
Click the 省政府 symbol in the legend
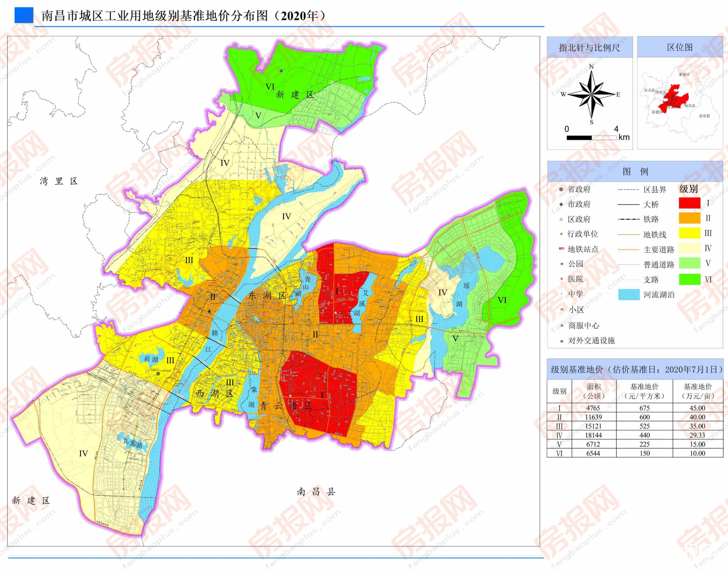[561, 189]
